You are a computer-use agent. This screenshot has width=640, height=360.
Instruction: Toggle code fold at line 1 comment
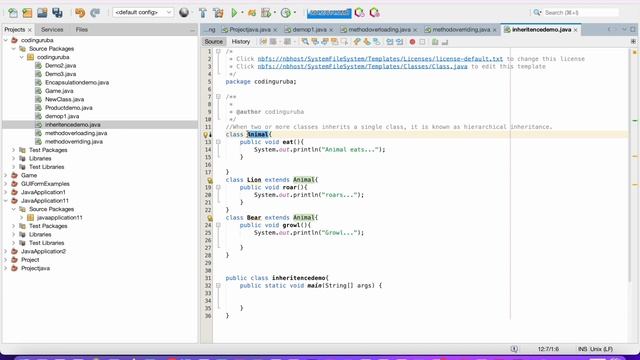(218, 51)
